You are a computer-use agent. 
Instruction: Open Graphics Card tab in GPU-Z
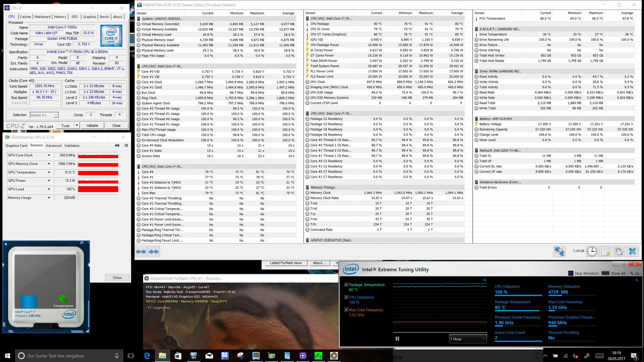pos(16,145)
